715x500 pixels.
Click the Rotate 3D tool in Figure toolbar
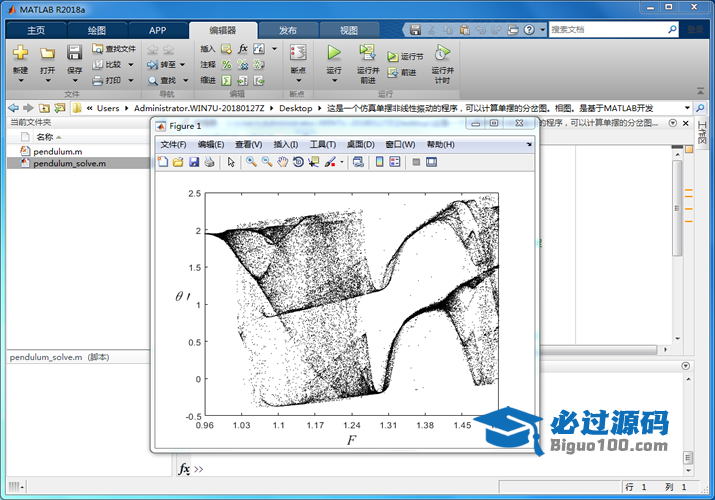coord(298,162)
